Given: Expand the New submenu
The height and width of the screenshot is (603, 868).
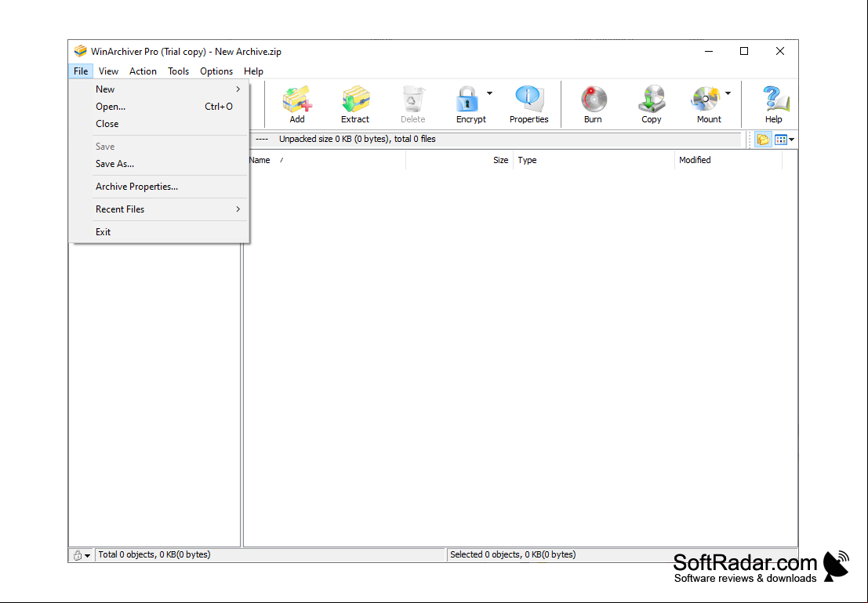Looking at the screenshot, I should tap(159, 89).
